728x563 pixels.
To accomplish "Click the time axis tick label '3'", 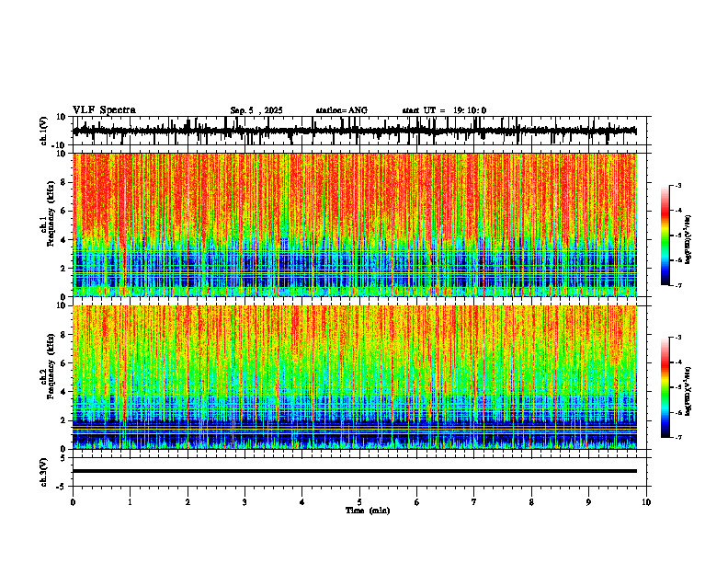I will click(x=245, y=502).
